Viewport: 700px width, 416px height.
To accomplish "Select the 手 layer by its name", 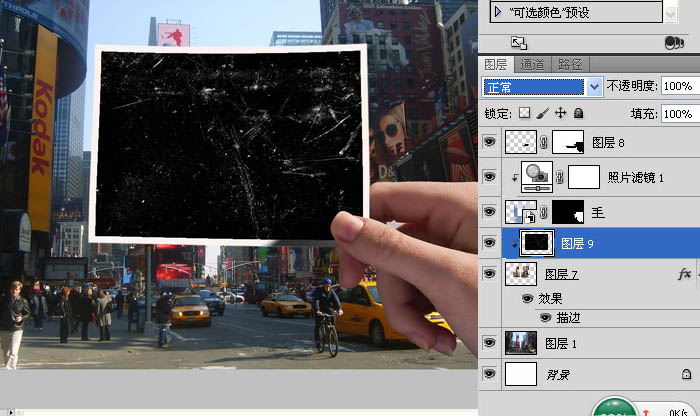I will point(597,211).
